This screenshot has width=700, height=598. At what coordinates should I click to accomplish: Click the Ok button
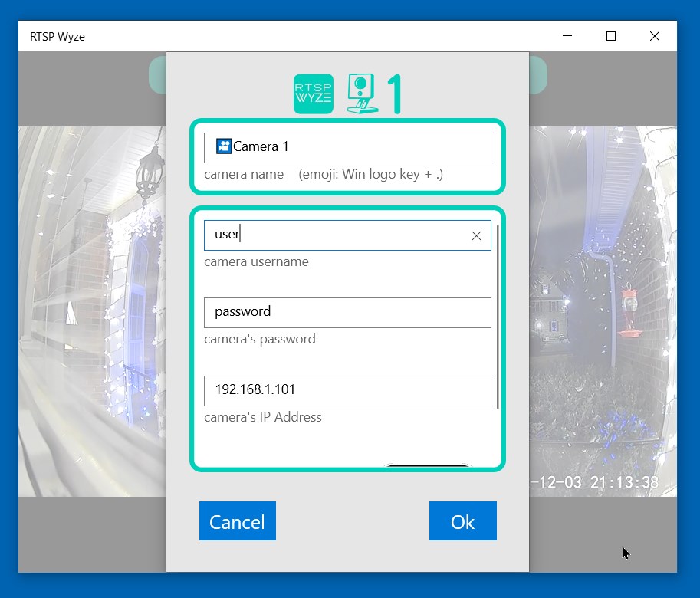[462, 521]
